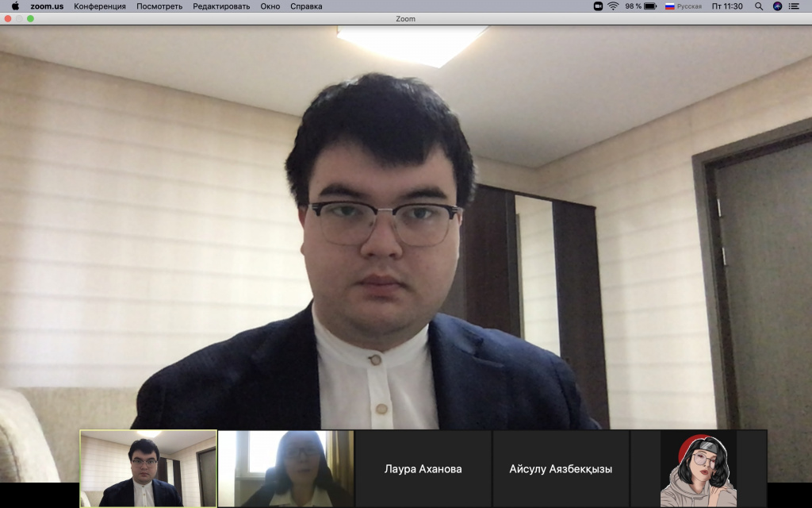Select the woman with glasses video thumbnail
Viewport: 812px width, 508px height.
(x=285, y=468)
